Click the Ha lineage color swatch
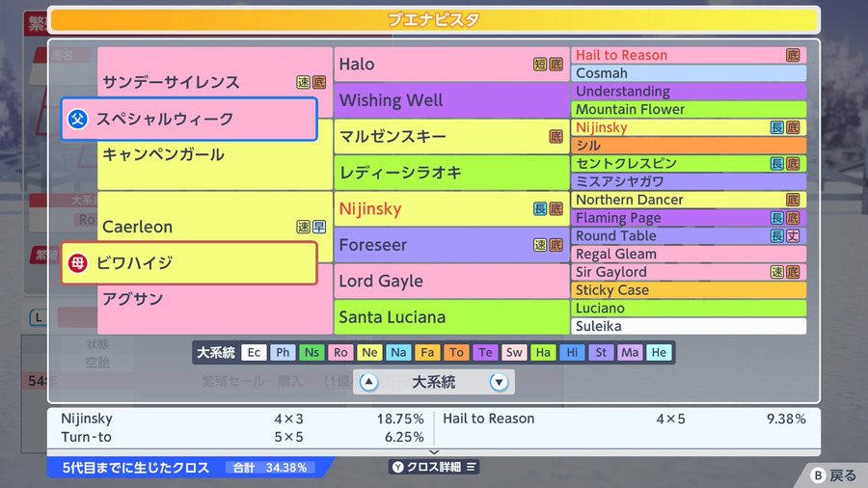The image size is (868, 488). pos(543,352)
